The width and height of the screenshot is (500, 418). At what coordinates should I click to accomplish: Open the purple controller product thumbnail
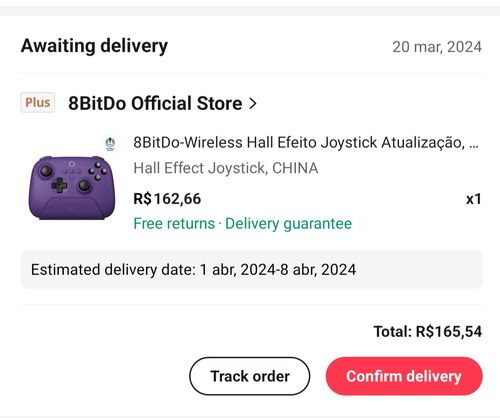tap(72, 187)
